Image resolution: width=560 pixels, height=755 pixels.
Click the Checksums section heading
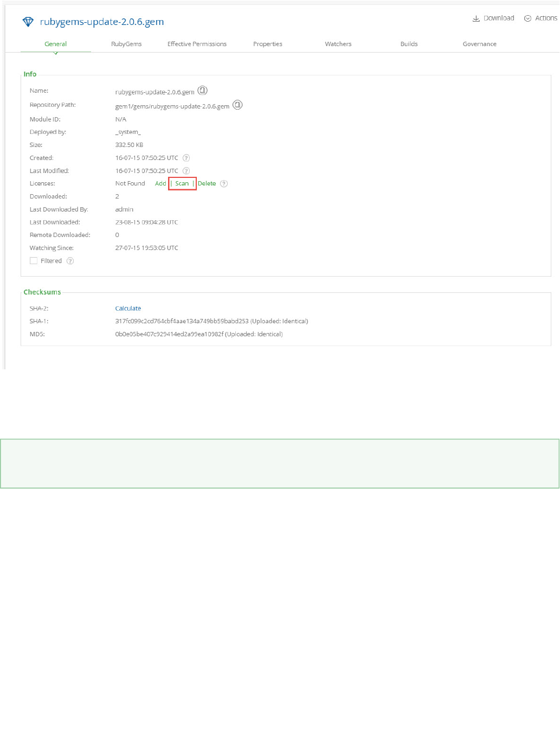(x=42, y=292)
